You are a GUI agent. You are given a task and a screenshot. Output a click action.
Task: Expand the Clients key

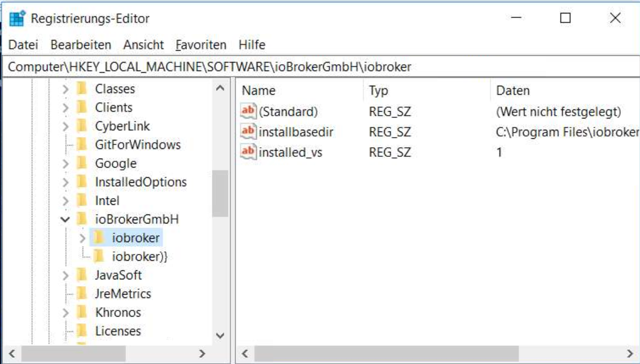coord(66,108)
